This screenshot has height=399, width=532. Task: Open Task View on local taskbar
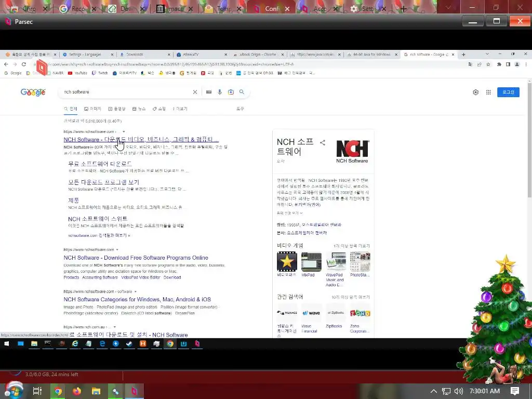[x=37, y=391]
